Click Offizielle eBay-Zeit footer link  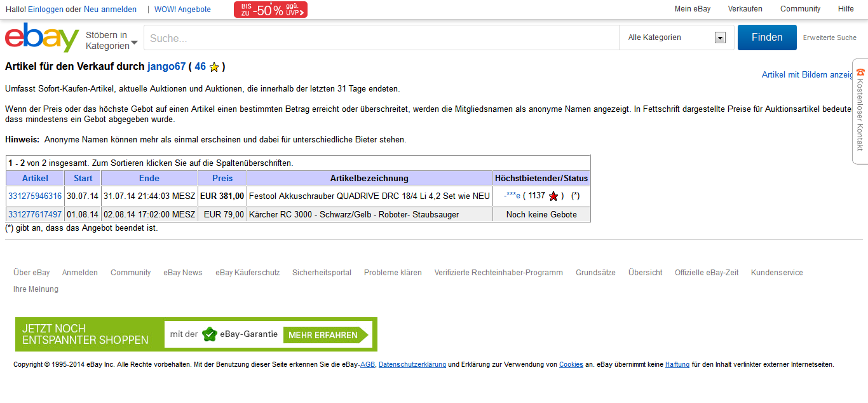coord(707,273)
